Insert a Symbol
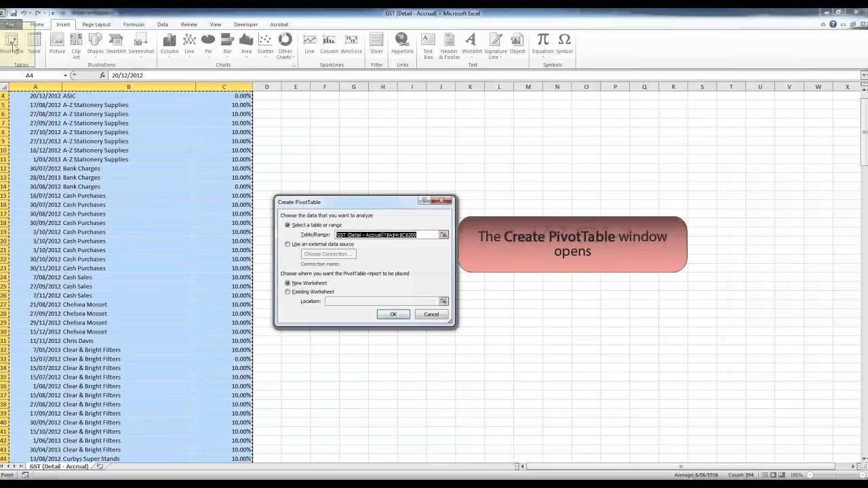 [x=564, y=44]
